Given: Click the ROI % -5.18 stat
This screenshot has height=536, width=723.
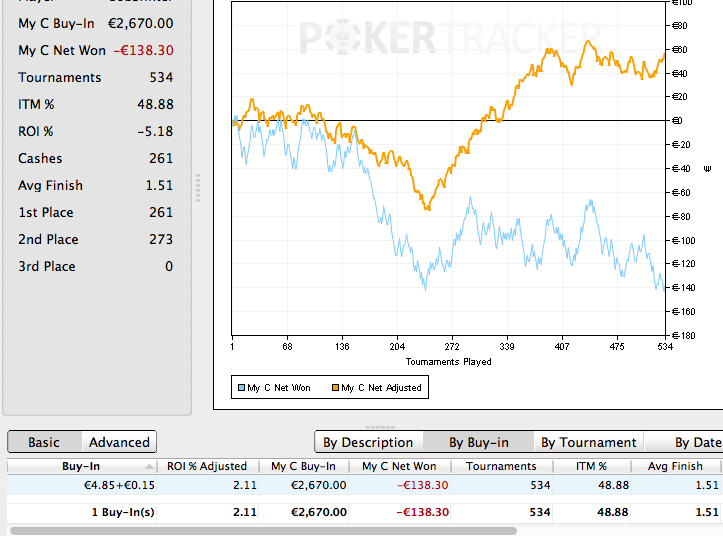Looking at the screenshot, I should (x=96, y=131).
